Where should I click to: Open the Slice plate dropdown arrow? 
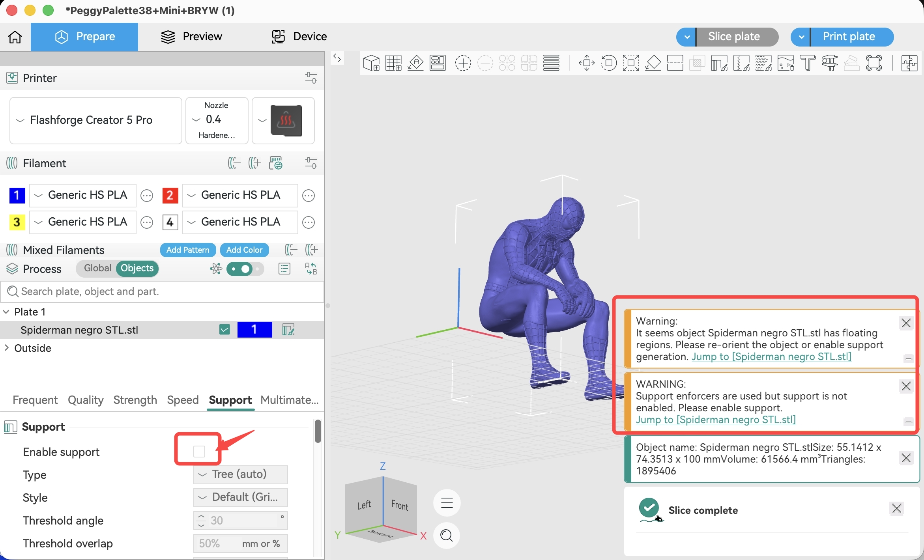(x=686, y=37)
